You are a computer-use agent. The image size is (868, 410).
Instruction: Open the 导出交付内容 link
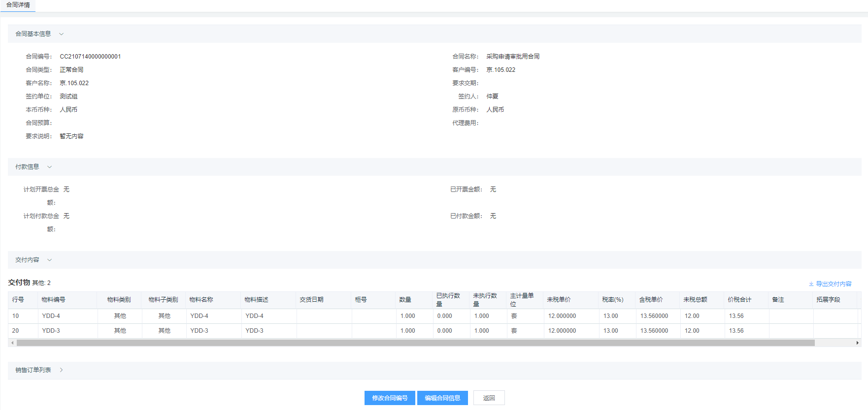pyautogui.click(x=834, y=284)
